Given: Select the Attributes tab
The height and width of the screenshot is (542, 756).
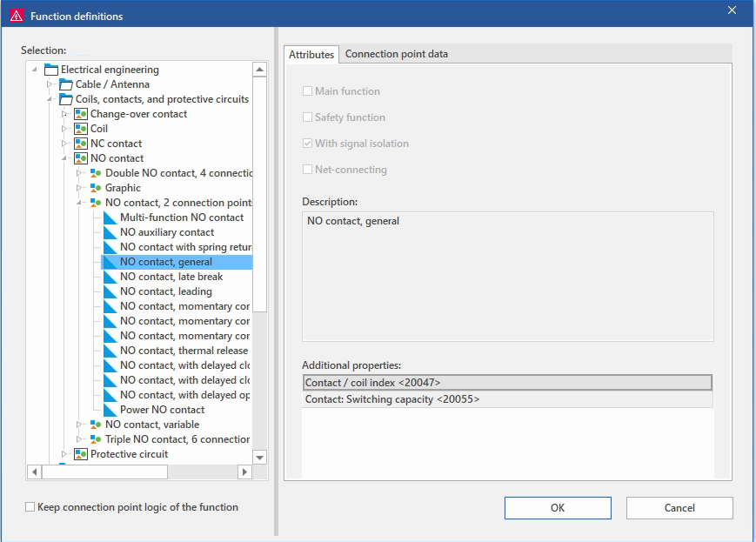Looking at the screenshot, I should (311, 54).
